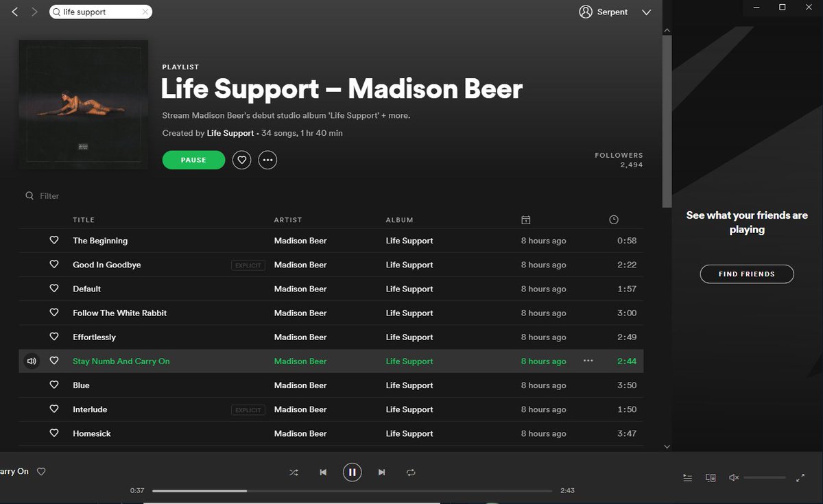823x504 pixels.
Task: Open the playlist more options menu
Action: [267, 160]
